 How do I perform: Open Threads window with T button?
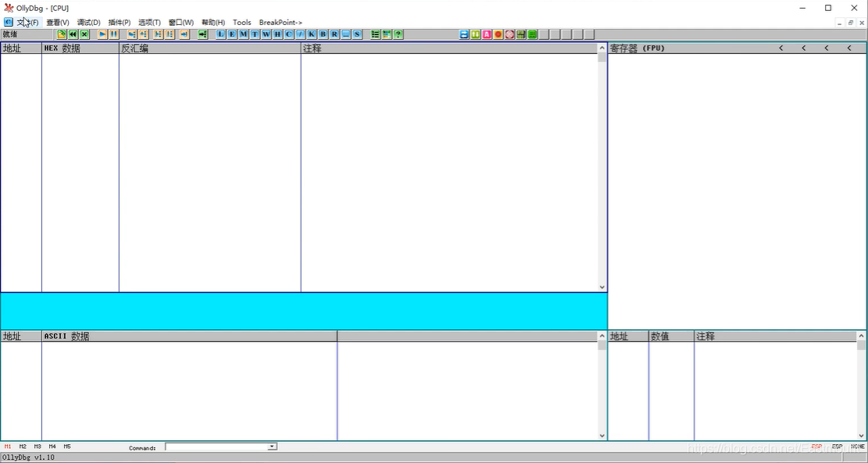click(255, 34)
